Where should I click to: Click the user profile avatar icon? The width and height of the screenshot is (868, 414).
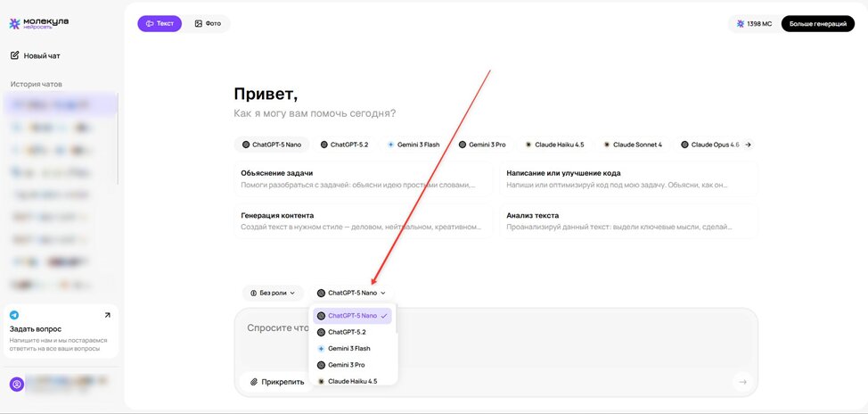[x=16, y=384]
